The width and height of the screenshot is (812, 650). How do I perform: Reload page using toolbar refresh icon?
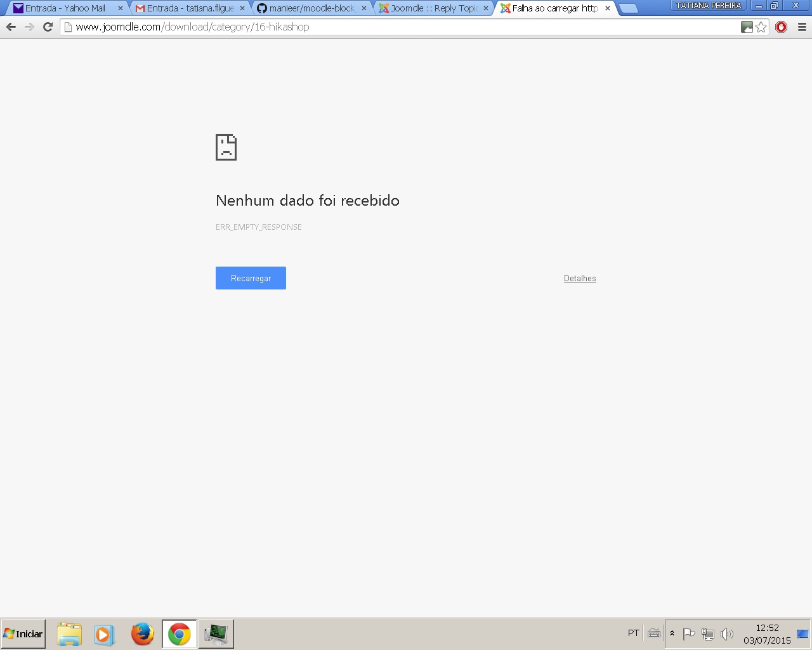pos(48,27)
